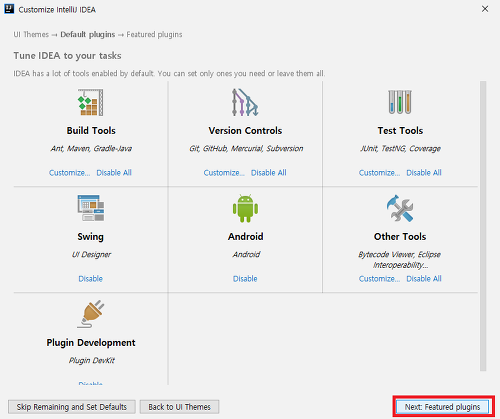This screenshot has width=500, height=419.
Task: Disable all Version Controls plugins
Action: point(269,173)
